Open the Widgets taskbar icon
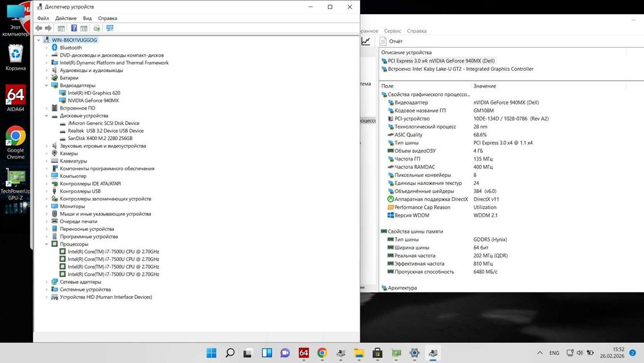 tap(267, 353)
